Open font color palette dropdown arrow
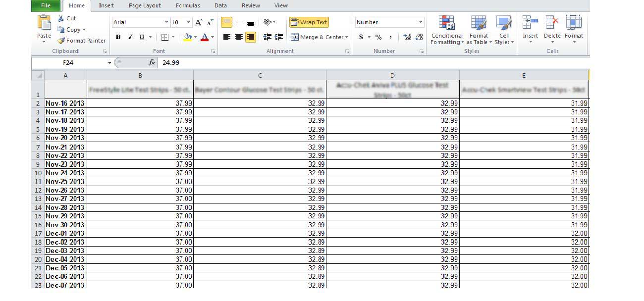 click(x=213, y=37)
